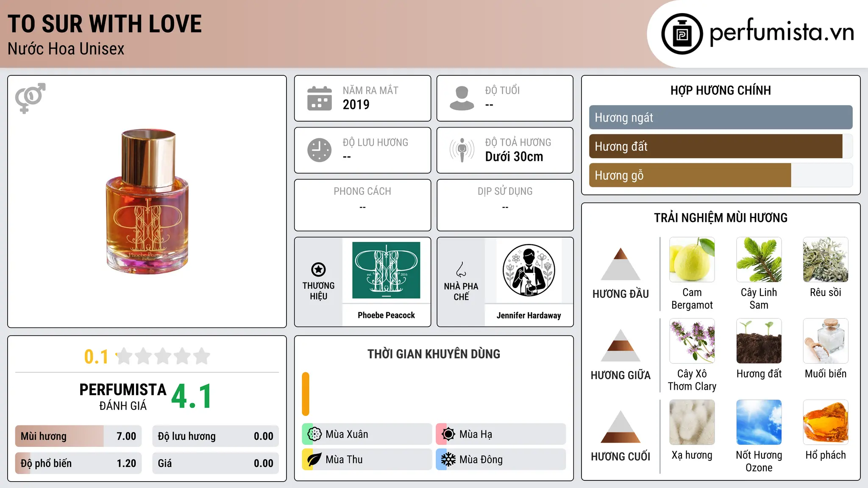The width and height of the screenshot is (868, 488).
Task: Open the Cây Xô Thơm Clary note image
Action: [x=692, y=341]
